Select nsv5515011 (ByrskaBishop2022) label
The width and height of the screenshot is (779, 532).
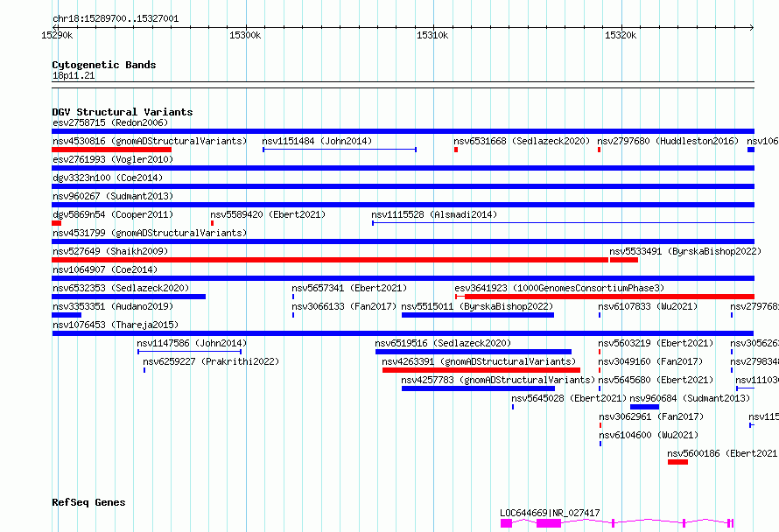477,306
